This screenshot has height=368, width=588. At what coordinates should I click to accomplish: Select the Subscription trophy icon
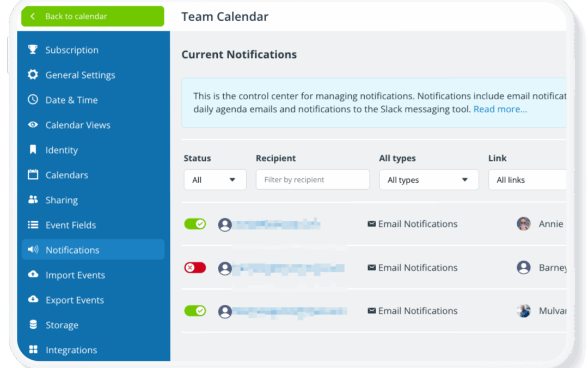32,50
